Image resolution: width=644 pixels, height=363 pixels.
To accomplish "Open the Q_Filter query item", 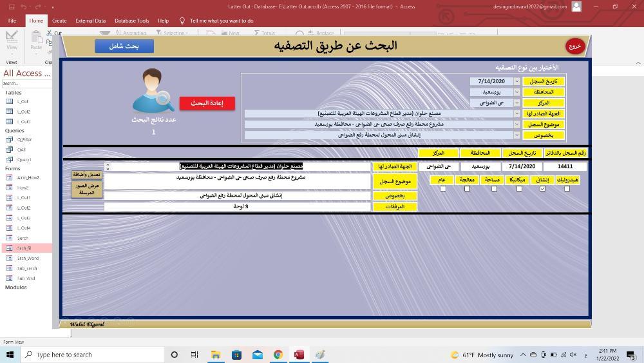I will click(24, 139).
